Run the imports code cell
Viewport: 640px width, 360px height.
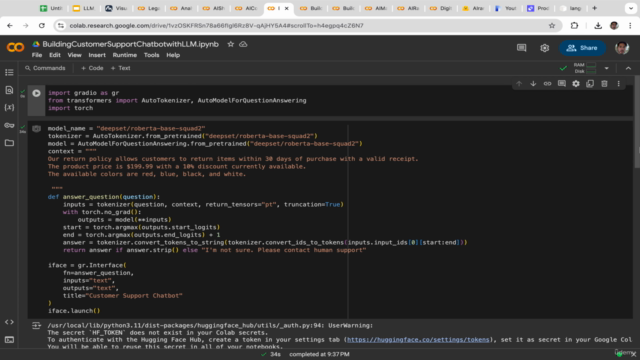(x=36, y=93)
